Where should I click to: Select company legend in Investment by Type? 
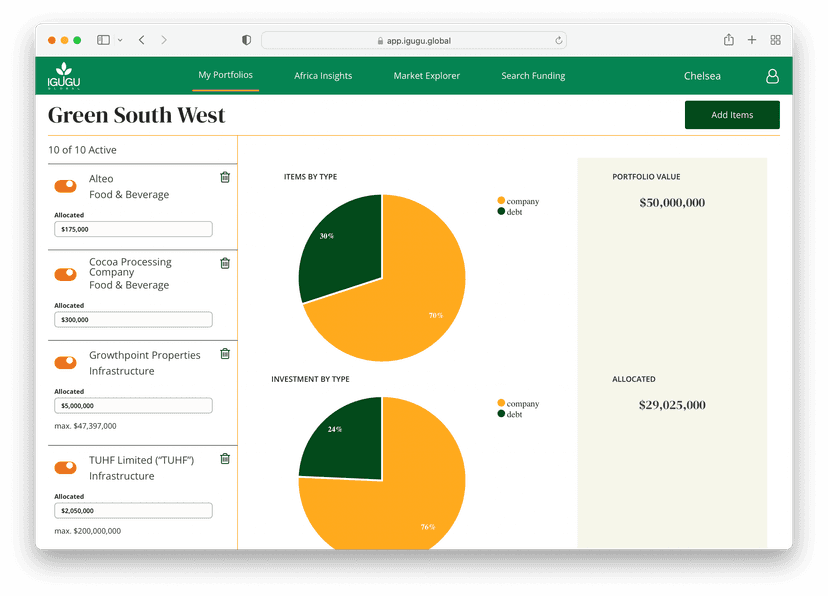[518, 403]
